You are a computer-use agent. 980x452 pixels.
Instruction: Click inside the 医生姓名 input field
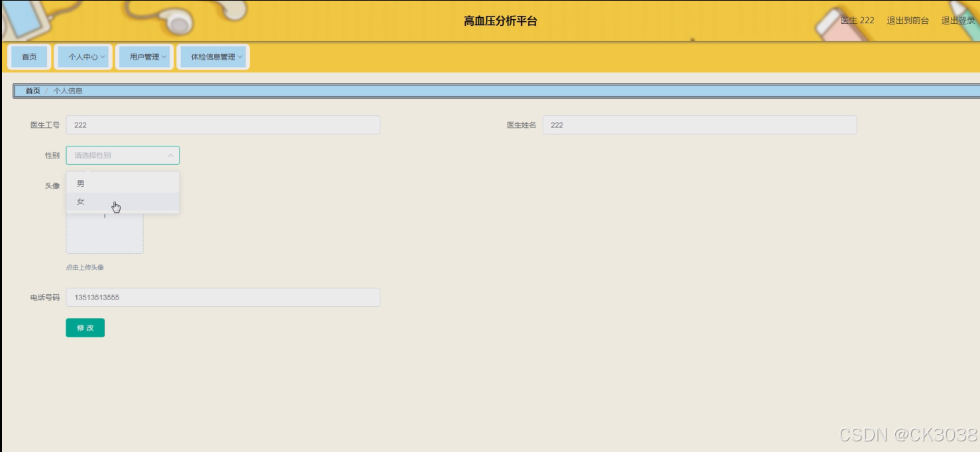click(699, 125)
